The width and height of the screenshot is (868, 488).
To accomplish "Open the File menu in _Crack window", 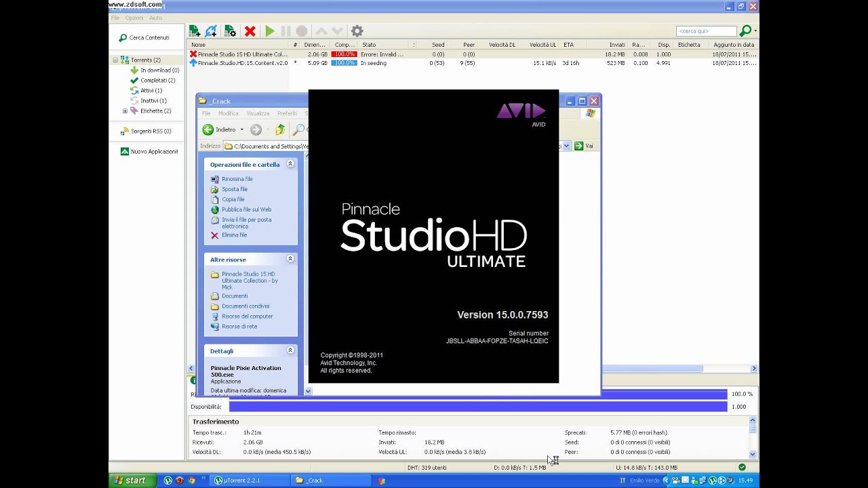I will (206, 114).
